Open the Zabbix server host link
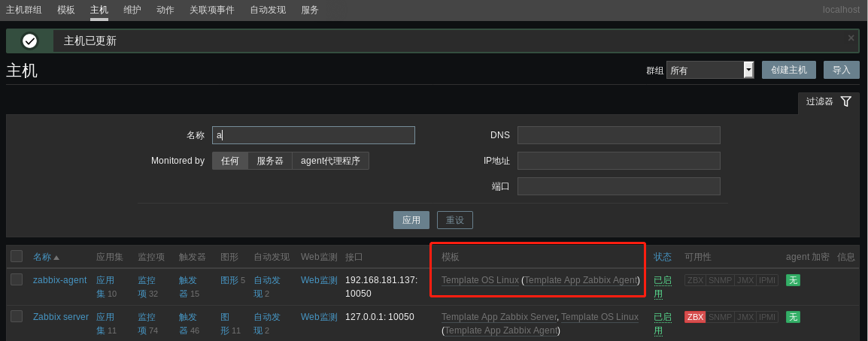Image resolution: width=868 pixels, height=341 pixels. click(x=61, y=317)
